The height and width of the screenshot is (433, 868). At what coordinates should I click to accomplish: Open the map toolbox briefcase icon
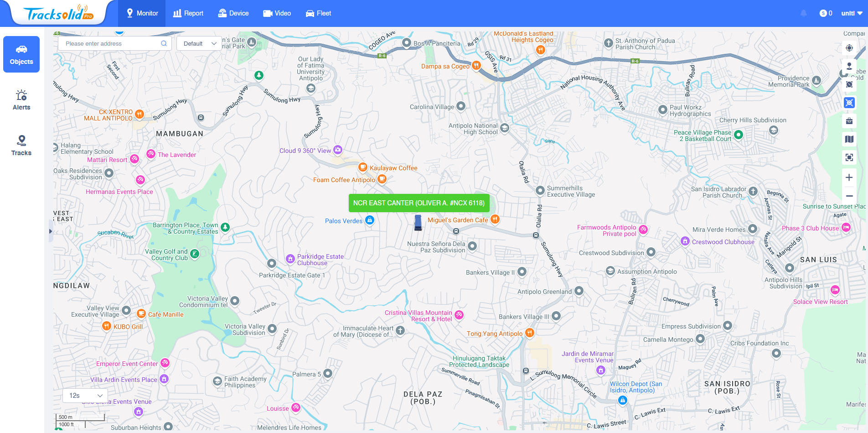click(849, 121)
